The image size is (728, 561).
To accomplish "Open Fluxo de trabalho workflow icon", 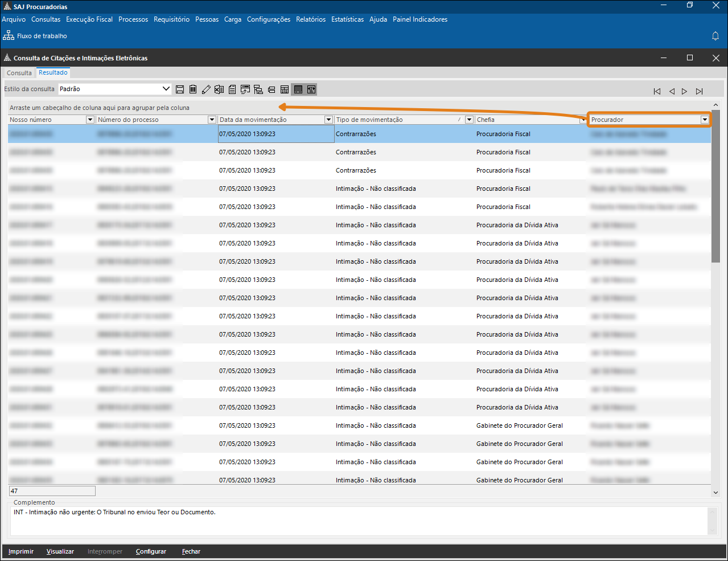I will (9, 36).
